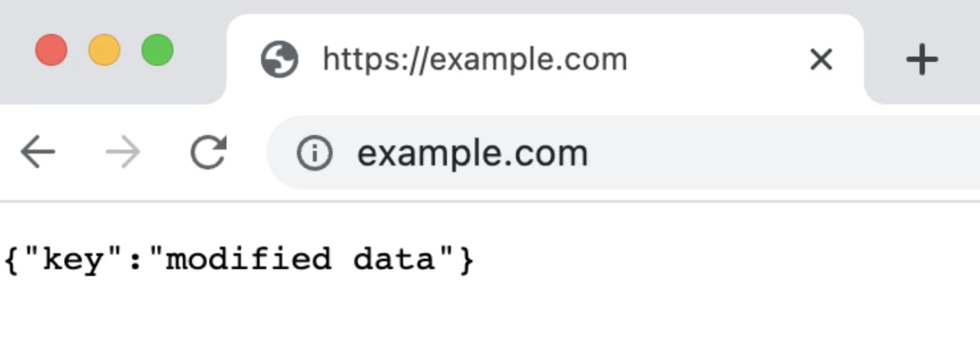The height and width of the screenshot is (351, 980).
Task: Click the red window close button
Action: [x=52, y=52]
